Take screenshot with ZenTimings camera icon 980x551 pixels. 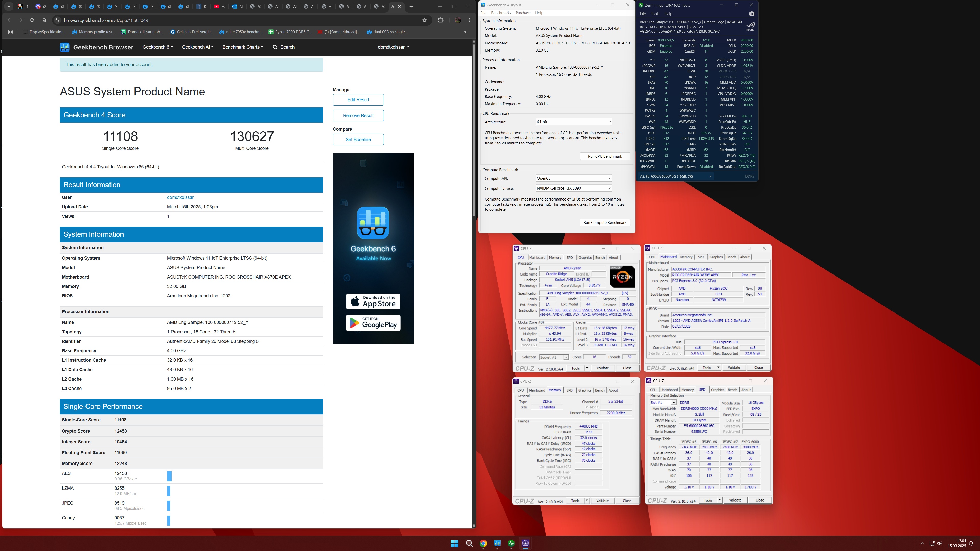tap(751, 14)
